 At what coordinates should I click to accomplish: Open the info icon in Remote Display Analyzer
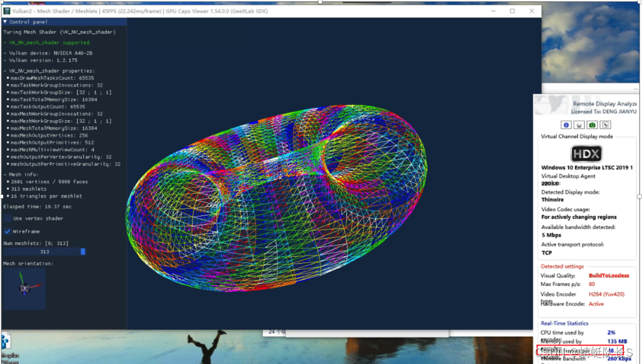(x=566, y=124)
